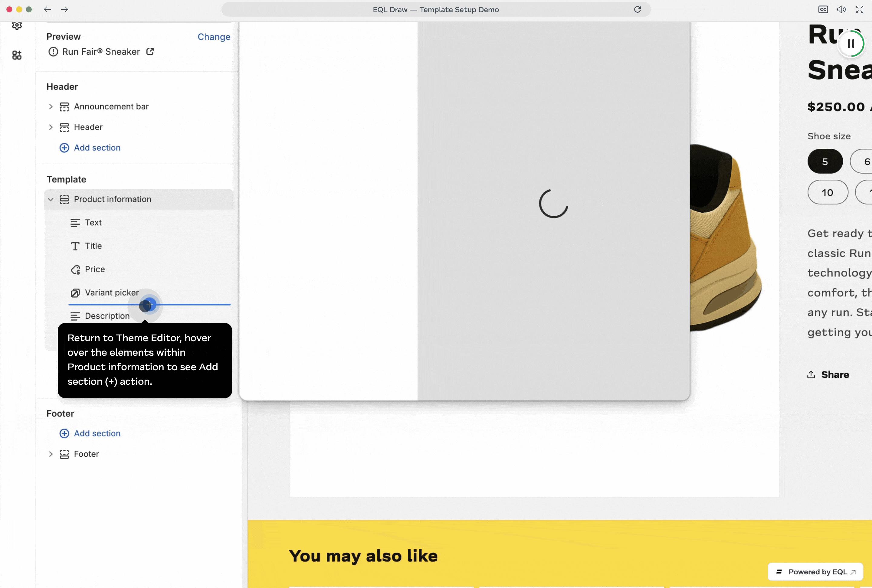872x588 pixels.
Task: Toggle the volume speaker icon
Action: [841, 9]
